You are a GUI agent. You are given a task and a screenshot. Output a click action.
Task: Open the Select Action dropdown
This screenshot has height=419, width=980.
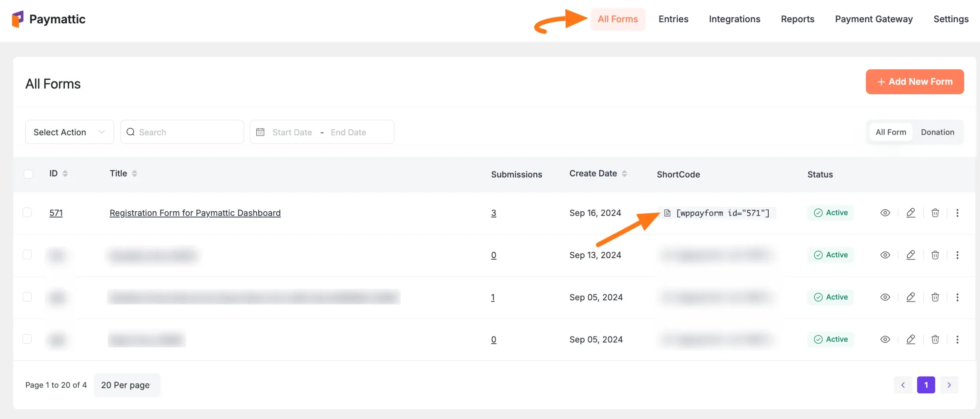pos(69,132)
